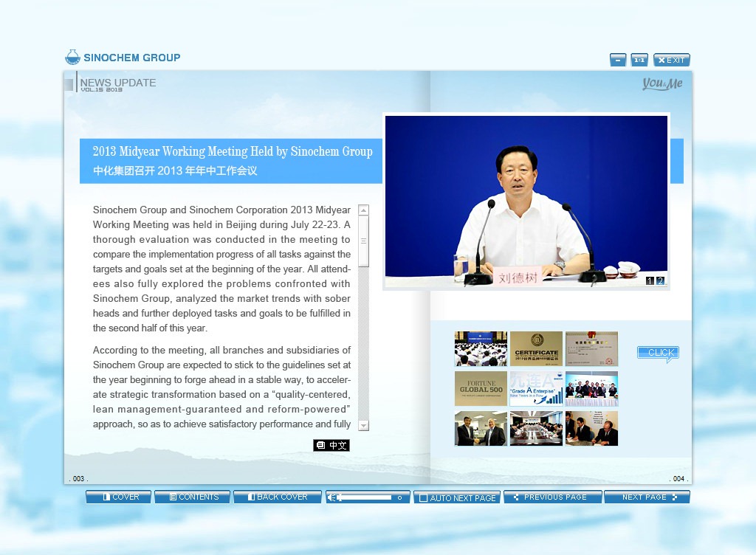Viewport: 756px width, 555px height.
Task: Open the Fortune Global 500 thumbnail
Action: [481, 388]
